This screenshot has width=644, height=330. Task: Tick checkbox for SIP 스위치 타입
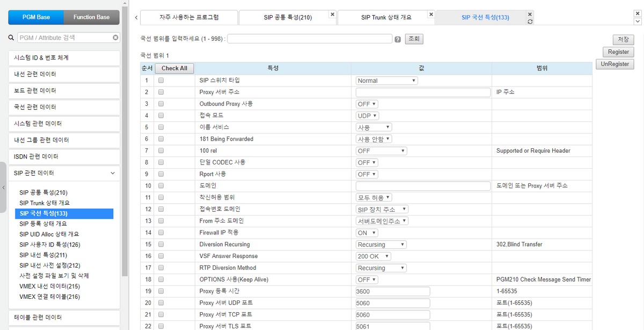(x=161, y=81)
